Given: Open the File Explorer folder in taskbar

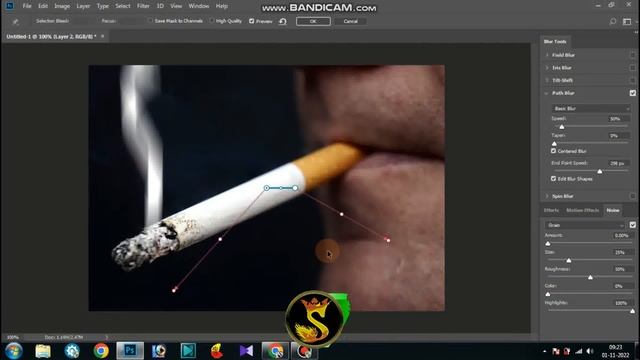Looking at the screenshot, I should tap(43, 351).
